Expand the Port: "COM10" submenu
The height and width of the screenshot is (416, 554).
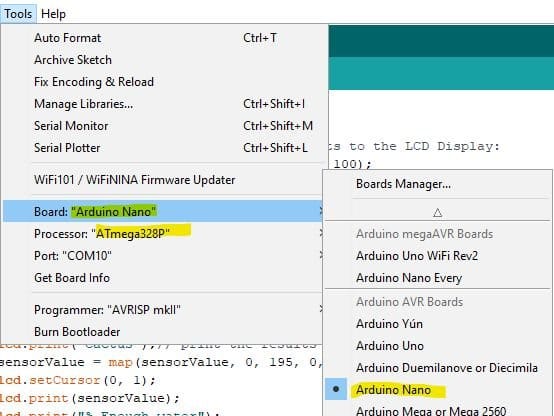click(x=163, y=255)
